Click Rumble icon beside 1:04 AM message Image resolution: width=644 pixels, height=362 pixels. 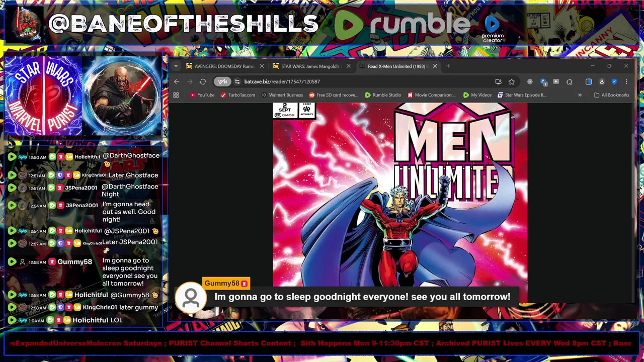pos(12,320)
